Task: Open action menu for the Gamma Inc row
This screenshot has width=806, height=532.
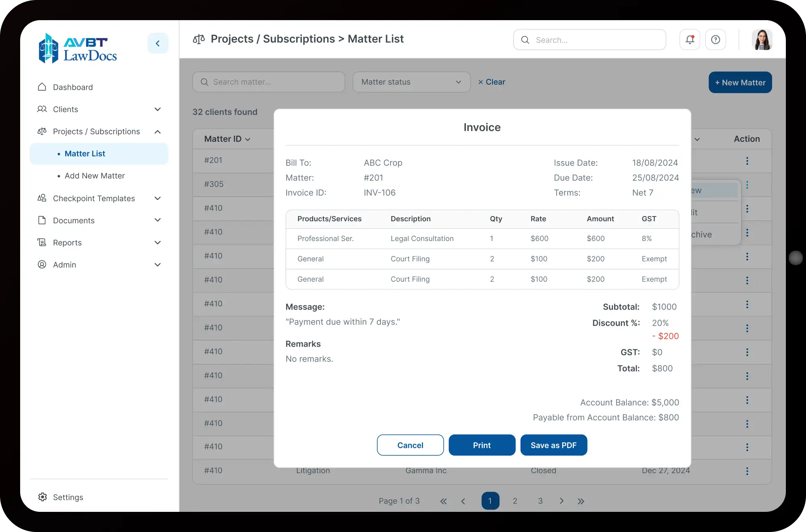Action: 747,471
